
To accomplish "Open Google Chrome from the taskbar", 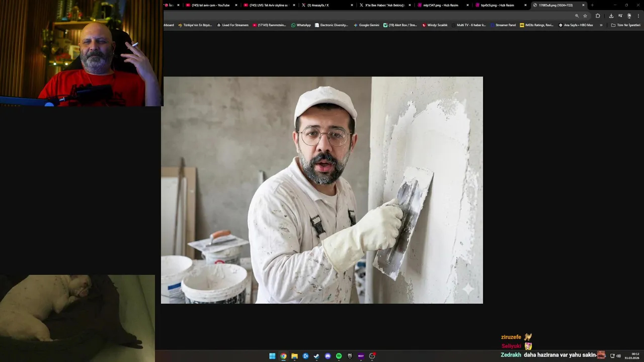I will pyautogui.click(x=283, y=356).
